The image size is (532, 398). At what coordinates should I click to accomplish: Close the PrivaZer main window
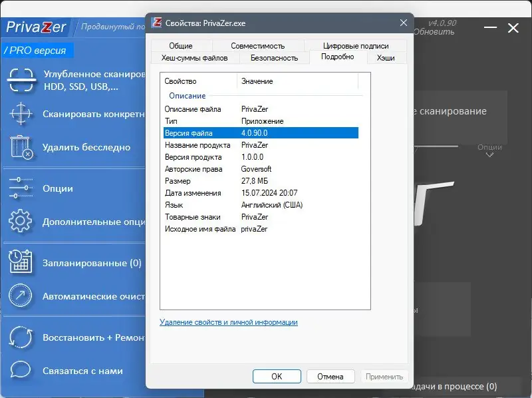513,27
